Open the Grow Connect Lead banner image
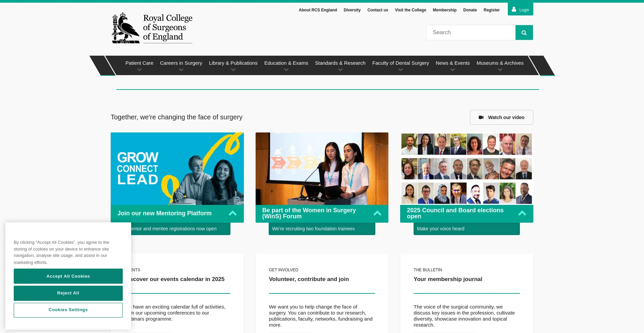Viewport: 644px width, 333px height. pos(177,168)
